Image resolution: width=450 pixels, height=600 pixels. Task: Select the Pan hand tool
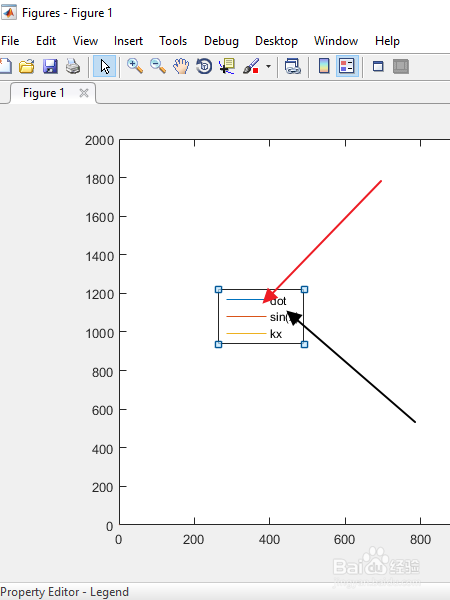(x=181, y=66)
